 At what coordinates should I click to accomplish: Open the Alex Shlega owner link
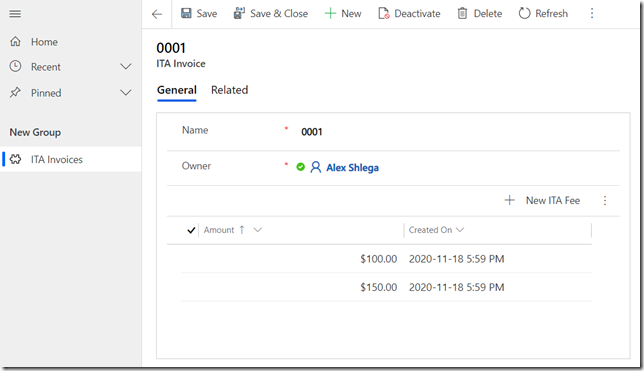click(x=352, y=168)
